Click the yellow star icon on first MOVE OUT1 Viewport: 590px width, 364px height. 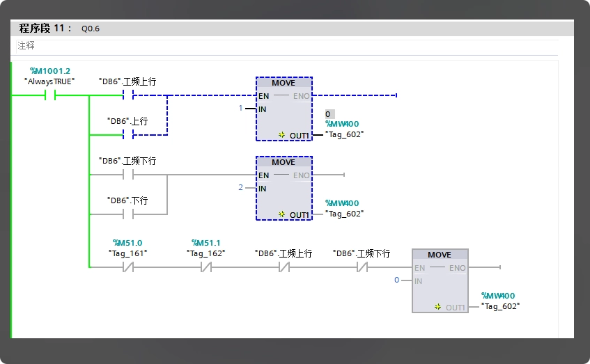point(282,134)
